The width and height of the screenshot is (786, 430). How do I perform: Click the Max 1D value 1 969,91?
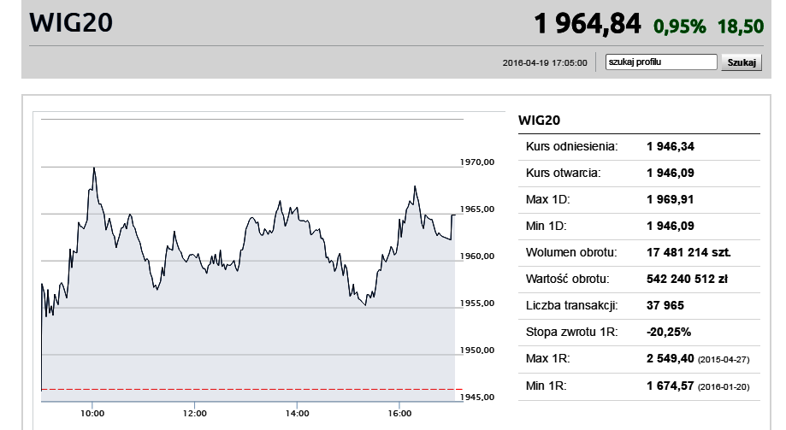click(x=670, y=199)
